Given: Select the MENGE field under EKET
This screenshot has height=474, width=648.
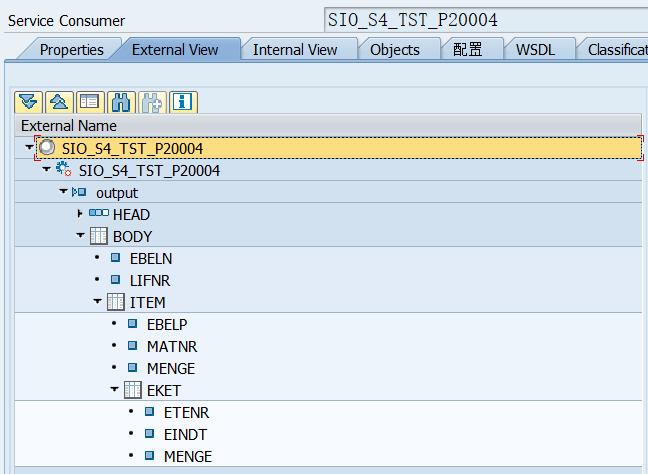Looking at the screenshot, I should [188, 456].
